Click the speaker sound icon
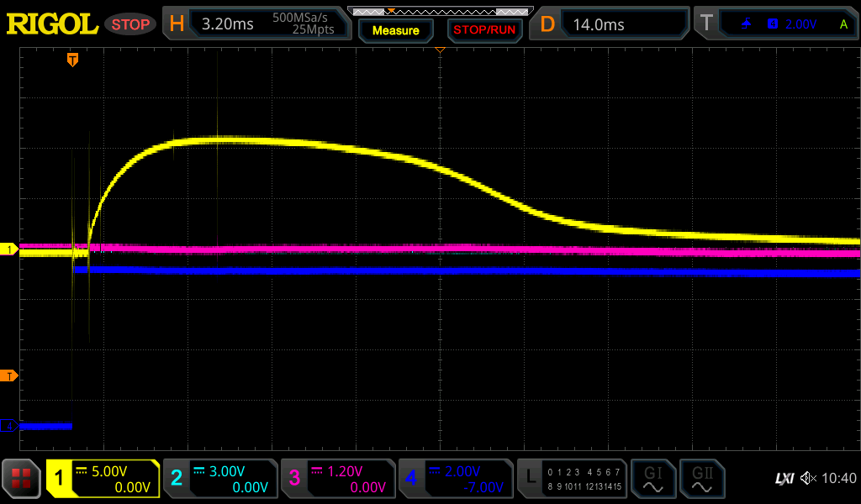Image resolution: width=861 pixels, height=504 pixels. pyautogui.click(x=808, y=479)
